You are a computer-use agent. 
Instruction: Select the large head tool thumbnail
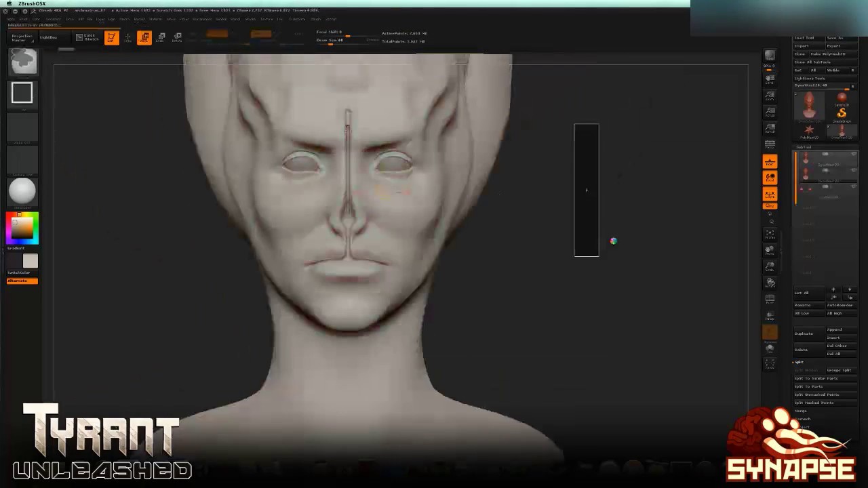click(x=809, y=106)
